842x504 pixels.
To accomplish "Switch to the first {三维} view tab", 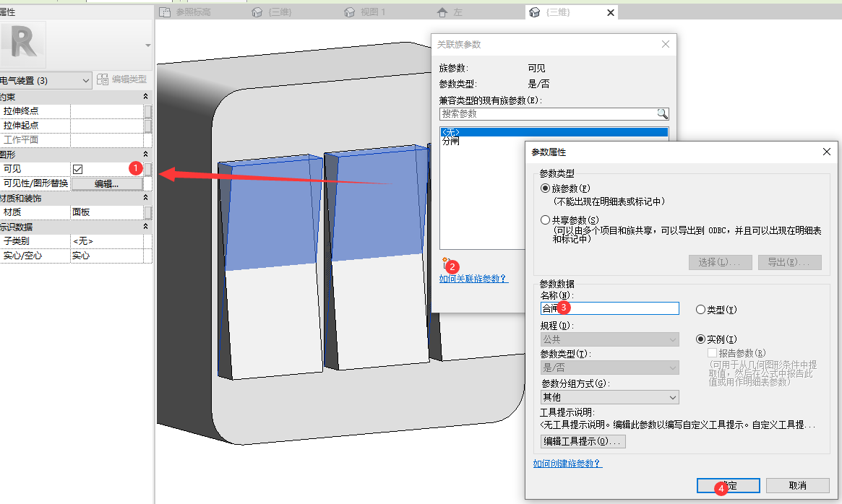I will 272,12.
